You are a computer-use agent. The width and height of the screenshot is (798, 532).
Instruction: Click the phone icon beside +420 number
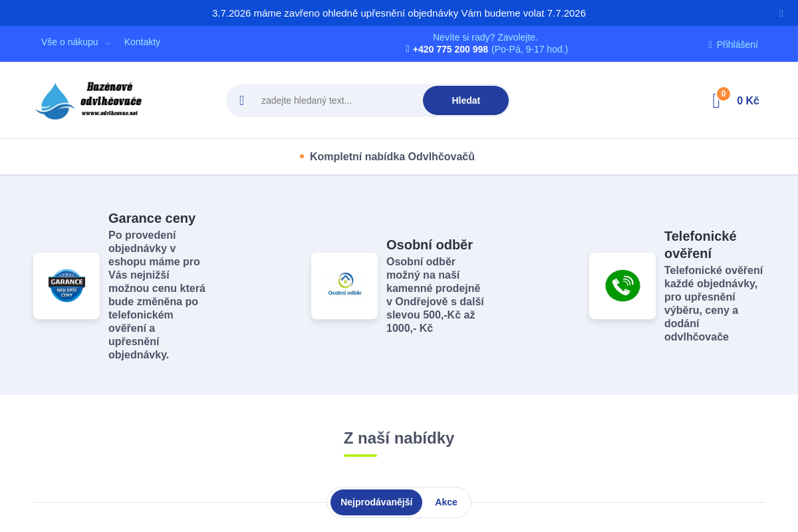[x=408, y=49]
